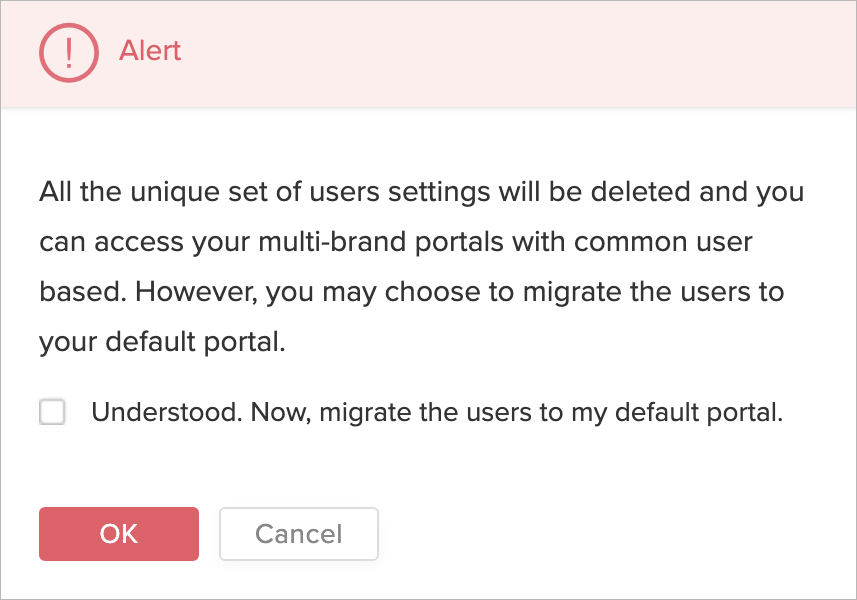The width and height of the screenshot is (857, 600).
Task: Click the word "Understood" beside the checkbox
Action: pyautogui.click(x=162, y=412)
